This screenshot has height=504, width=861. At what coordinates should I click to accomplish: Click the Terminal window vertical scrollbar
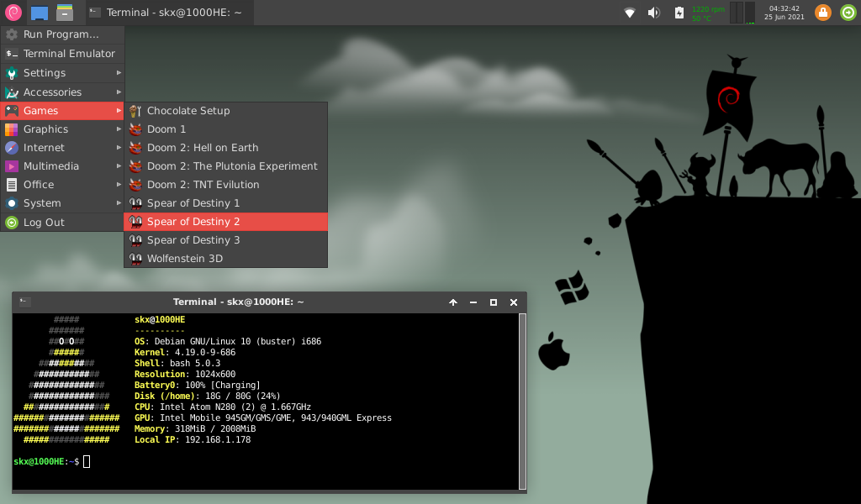pos(522,401)
